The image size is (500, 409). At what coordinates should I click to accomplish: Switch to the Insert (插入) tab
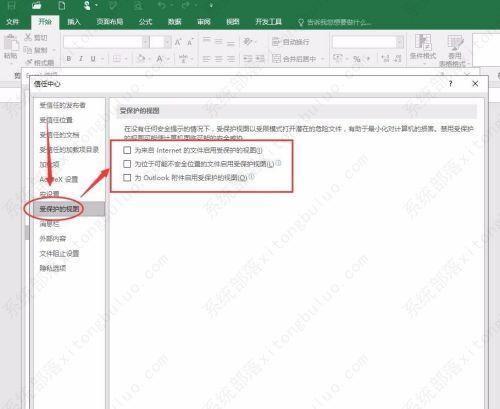pyautogui.click(x=74, y=22)
